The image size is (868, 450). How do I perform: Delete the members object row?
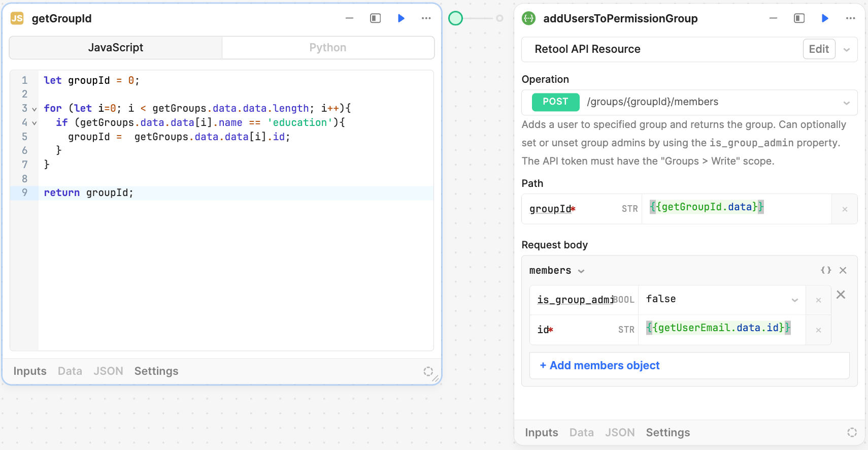[x=841, y=295]
